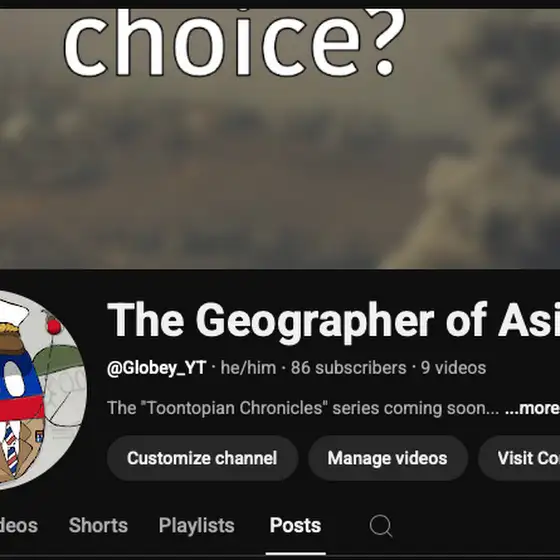Open the Manage videos button
Viewport: 560px width, 560px height.
point(388,458)
